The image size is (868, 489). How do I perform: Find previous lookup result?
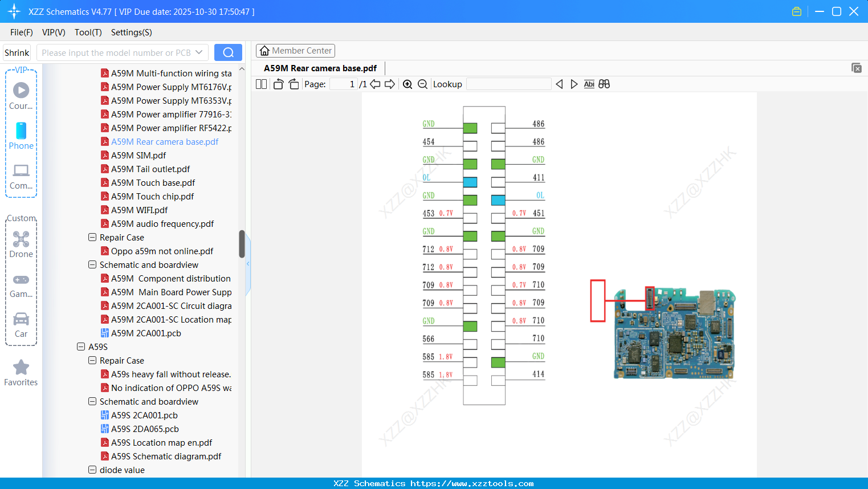point(559,84)
